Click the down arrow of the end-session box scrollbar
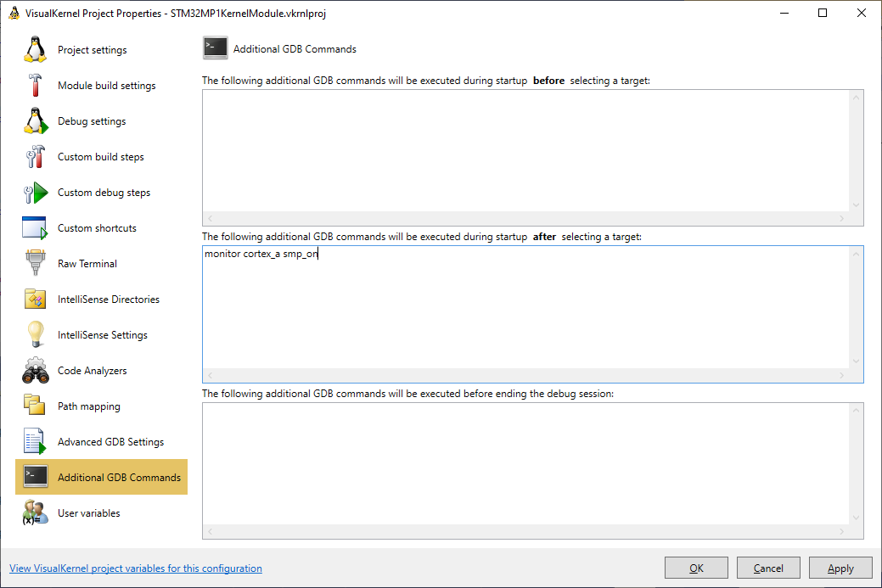 (x=856, y=518)
